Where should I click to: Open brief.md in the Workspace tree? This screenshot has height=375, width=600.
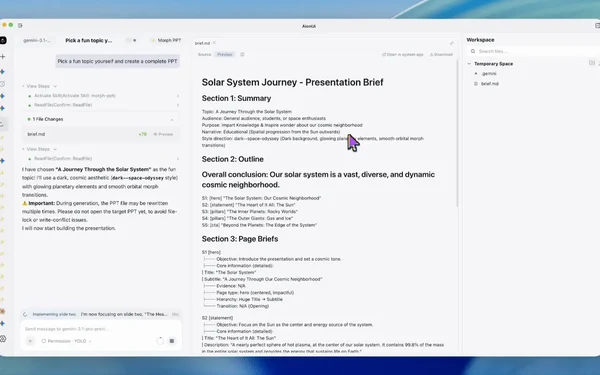(x=489, y=84)
